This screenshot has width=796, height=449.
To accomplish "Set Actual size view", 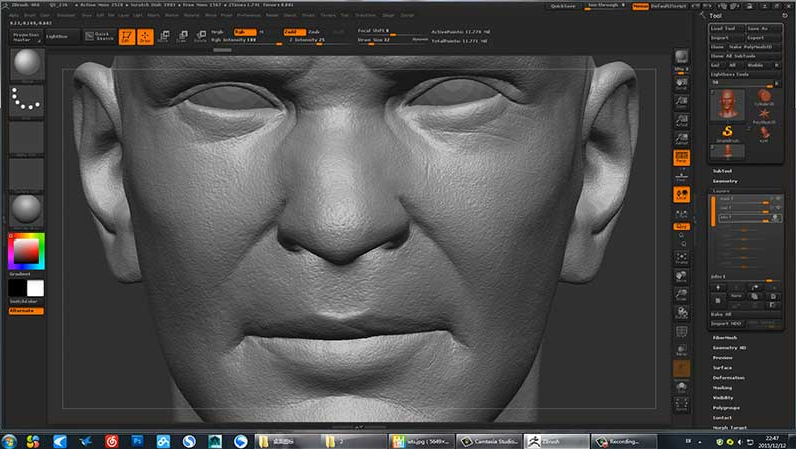I will (681, 120).
